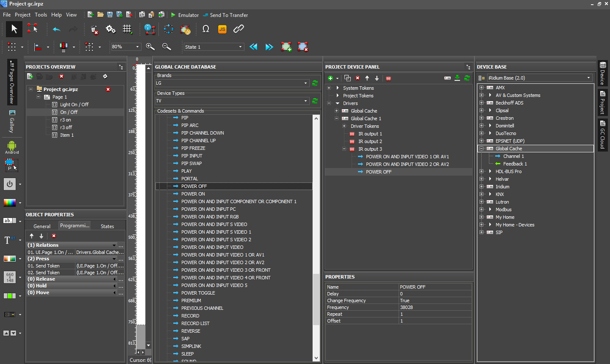Click the Android device icon
Viewport: 610px width, 364px height.
12,147
